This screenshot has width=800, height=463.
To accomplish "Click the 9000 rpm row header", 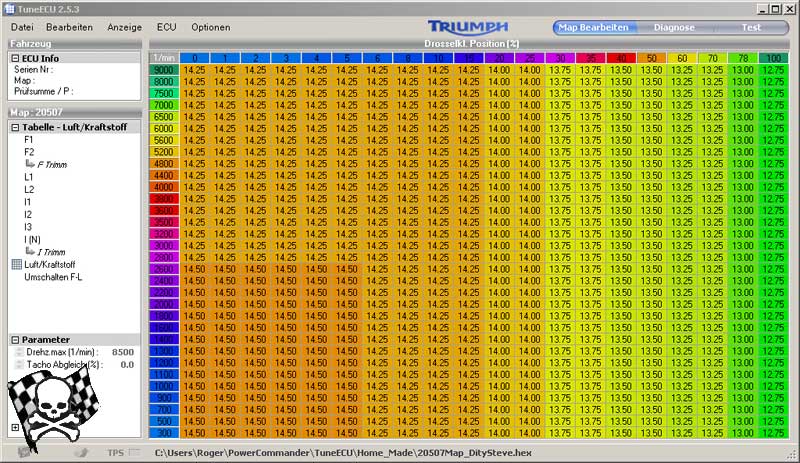I will tap(164, 70).
